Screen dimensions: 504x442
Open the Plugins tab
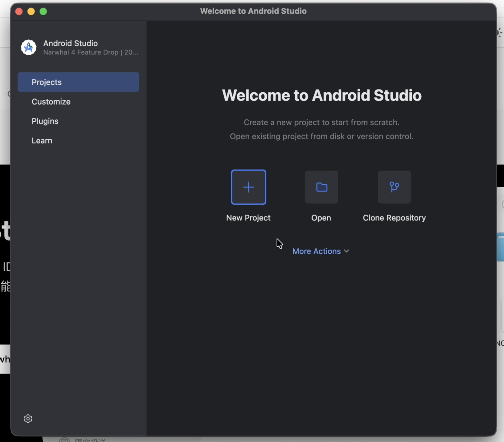pos(78,121)
